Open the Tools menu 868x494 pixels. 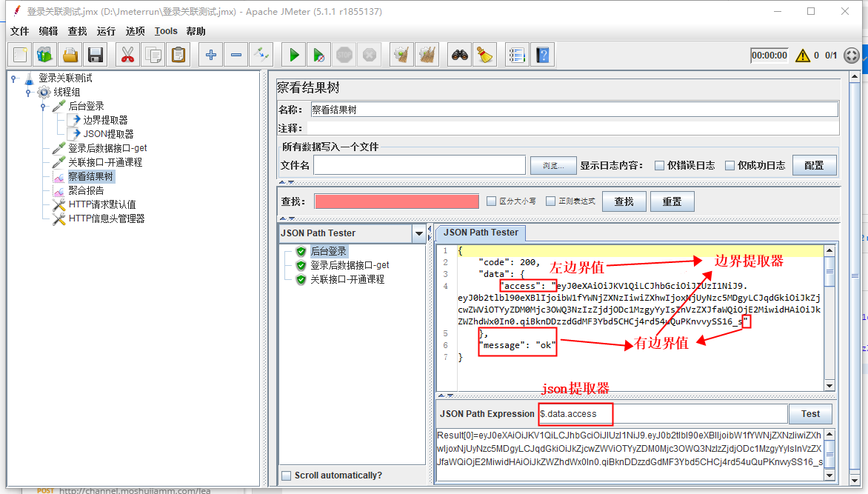[165, 32]
